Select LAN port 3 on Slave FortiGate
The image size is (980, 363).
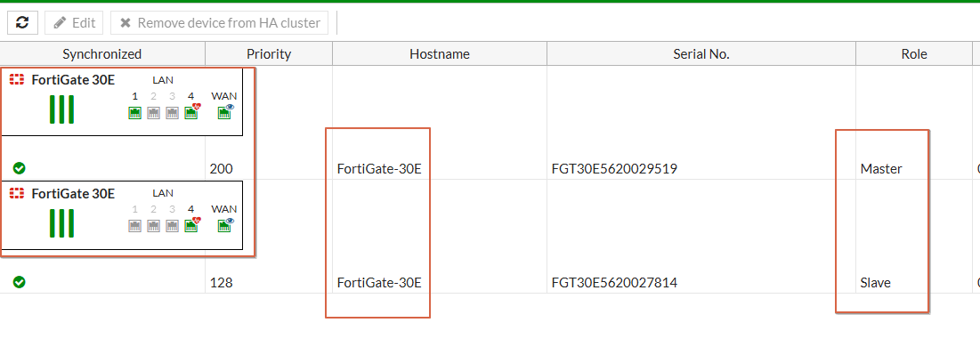click(173, 226)
